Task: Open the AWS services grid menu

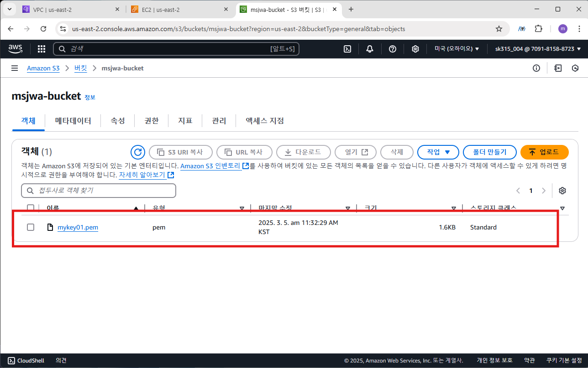Action: (42, 49)
